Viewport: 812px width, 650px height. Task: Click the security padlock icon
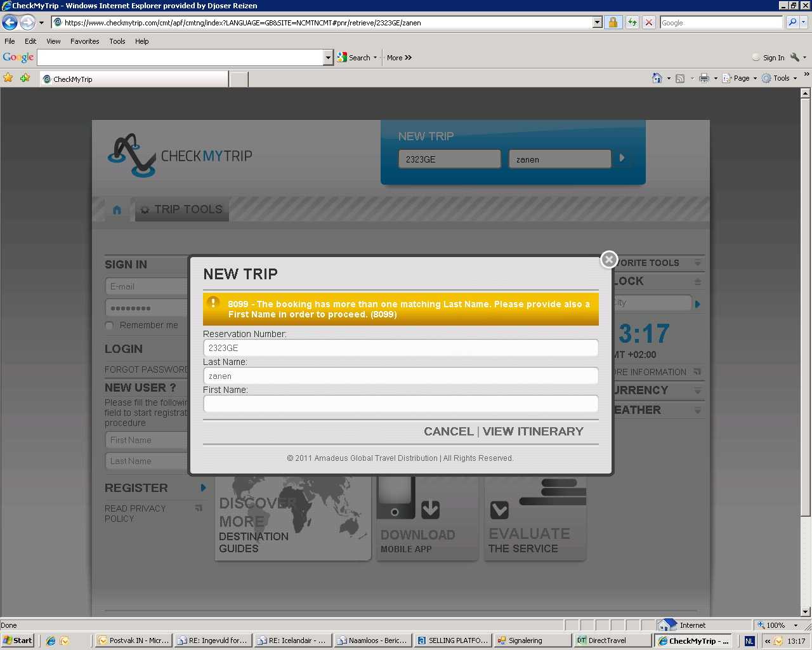tap(613, 23)
